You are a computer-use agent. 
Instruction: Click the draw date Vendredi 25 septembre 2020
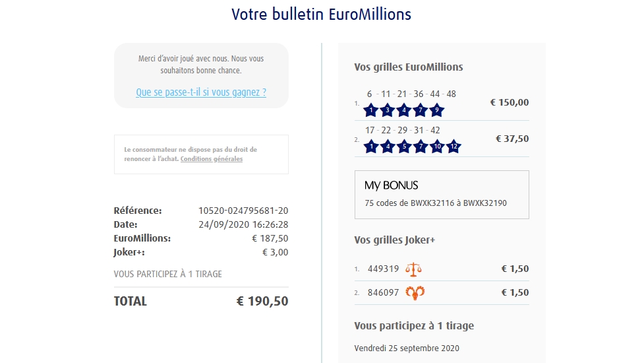(407, 348)
